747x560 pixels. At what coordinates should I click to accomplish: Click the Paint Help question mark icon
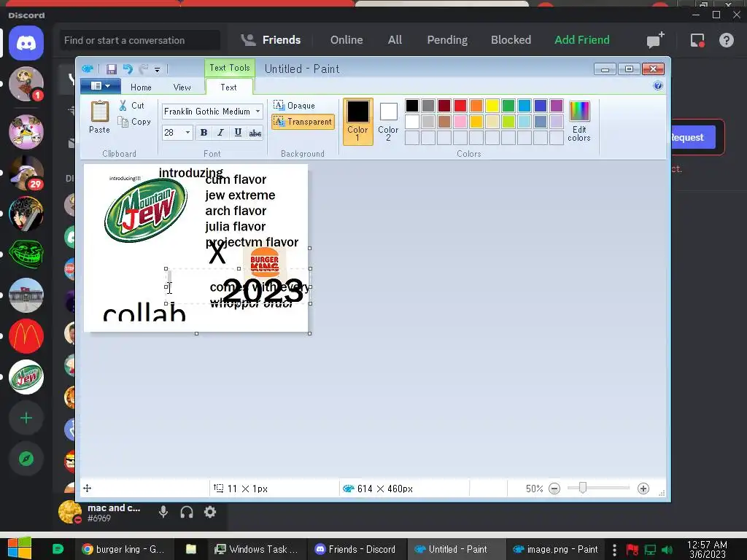pyautogui.click(x=658, y=86)
